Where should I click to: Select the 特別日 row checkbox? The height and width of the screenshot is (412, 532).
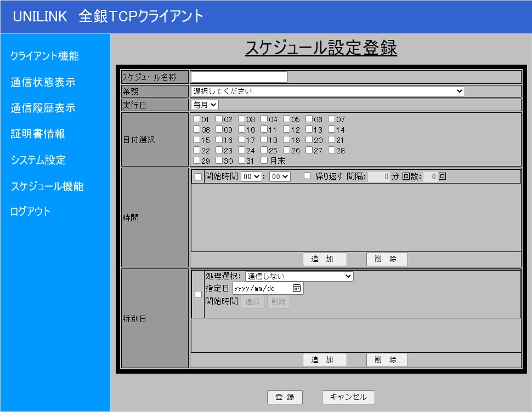[198, 294]
